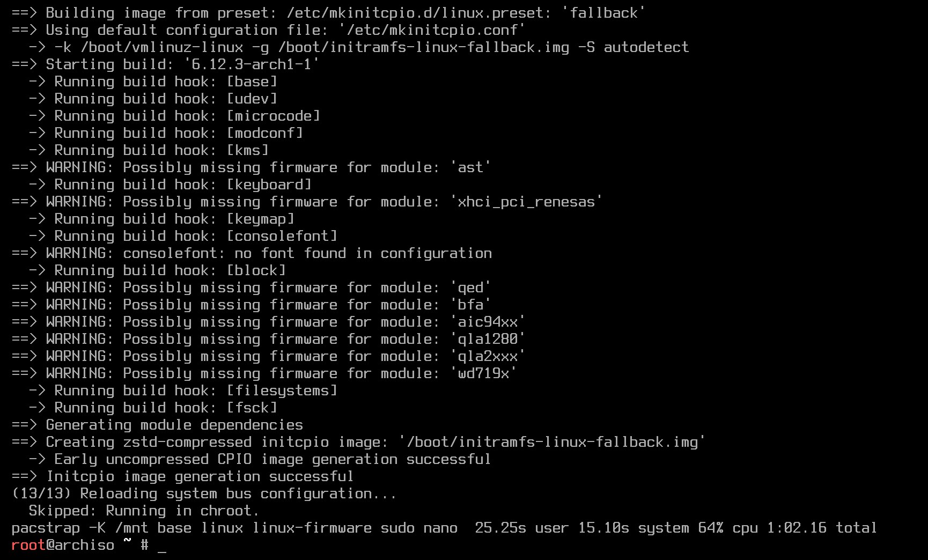Click the '6.12.3-arch1-1' build version text
Image resolution: width=928 pixels, height=560 pixels.
click(252, 64)
